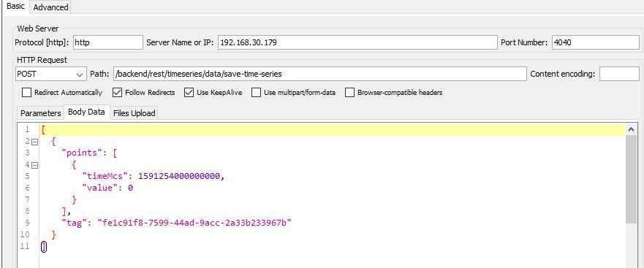Click the closing brace on line 10

pos(54,234)
